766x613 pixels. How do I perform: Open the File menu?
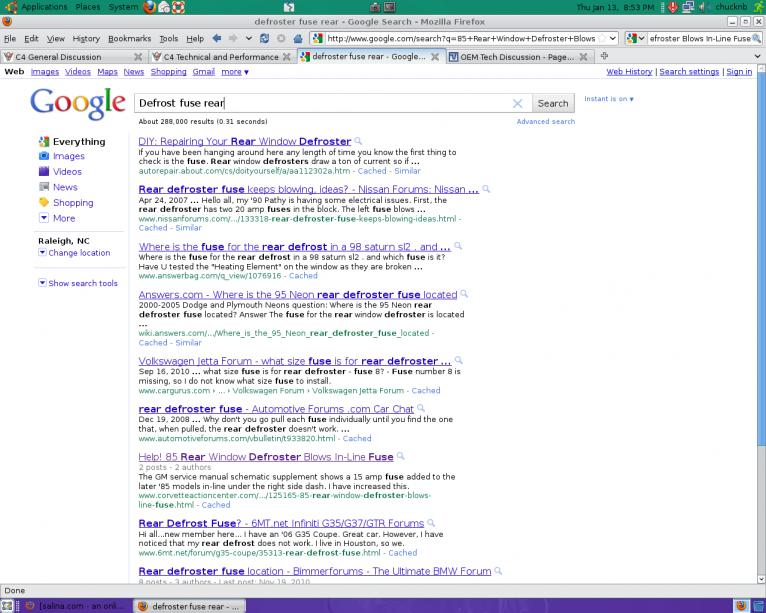pos(10,39)
